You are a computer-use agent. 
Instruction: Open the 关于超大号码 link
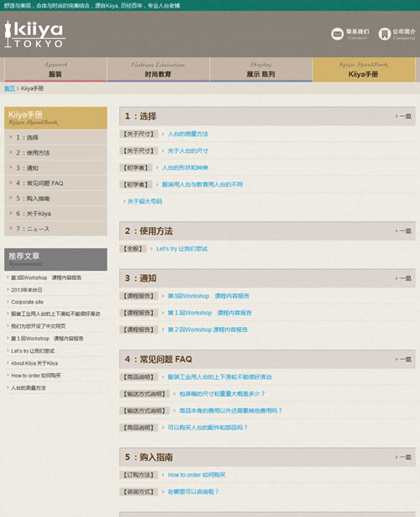point(144,201)
